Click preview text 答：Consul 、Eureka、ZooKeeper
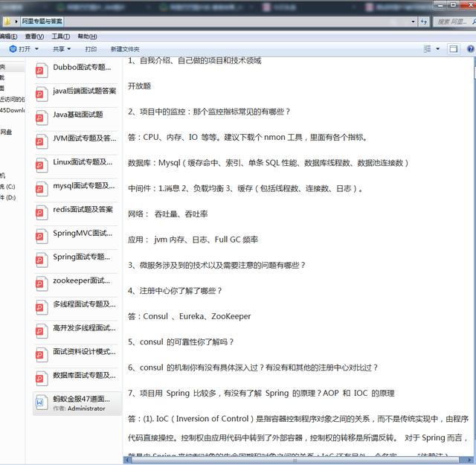Viewport: 476px width, 465px height. [190, 316]
